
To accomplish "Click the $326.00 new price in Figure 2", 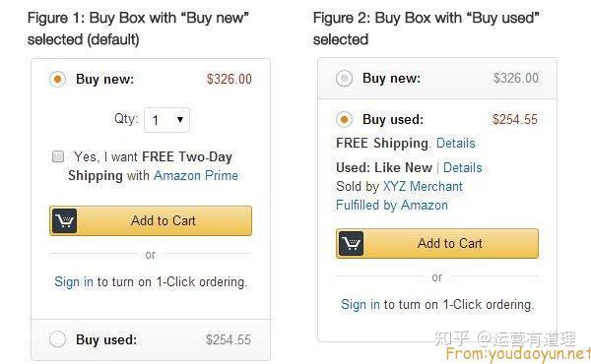I will tap(516, 79).
